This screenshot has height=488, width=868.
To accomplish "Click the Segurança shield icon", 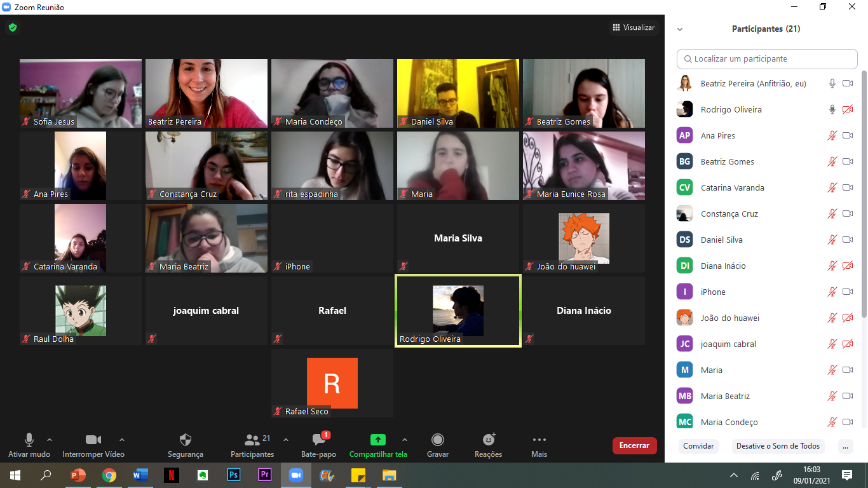I will [x=186, y=440].
